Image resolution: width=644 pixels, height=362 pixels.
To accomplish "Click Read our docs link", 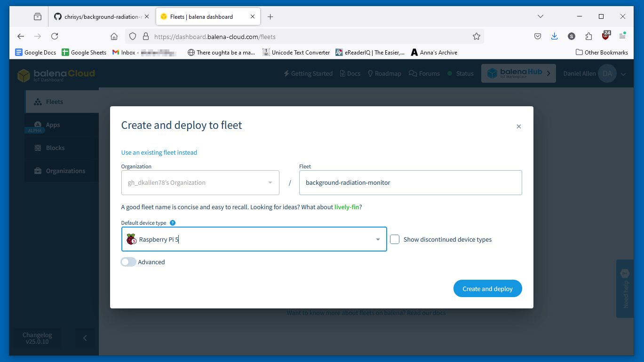I will pos(426,313).
